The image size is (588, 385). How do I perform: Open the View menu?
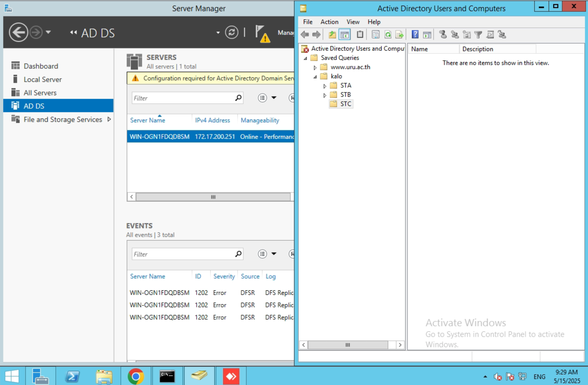pyautogui.click(x=353, y=22)
